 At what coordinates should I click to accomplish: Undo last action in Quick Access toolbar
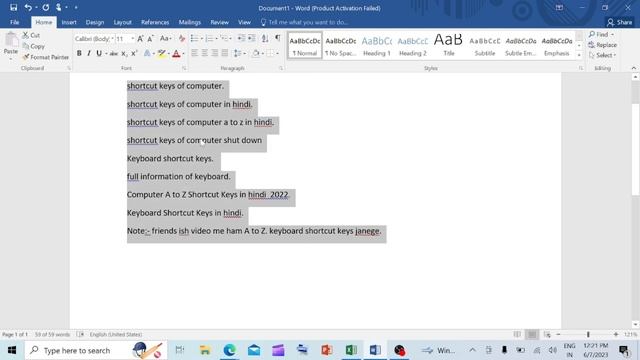pos(28,7)
